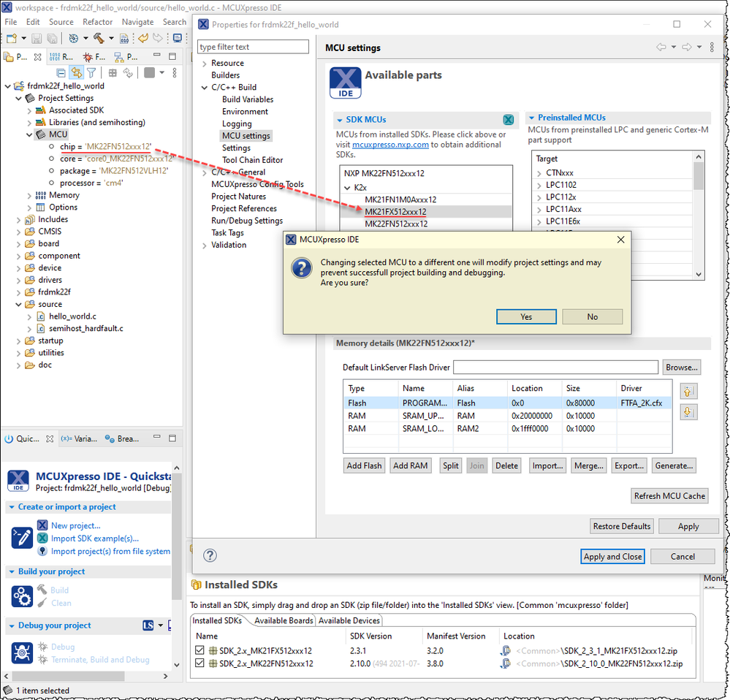Click the binary file 010 toolbar icon
This screenshot has height=700, width=730.
pos(124,38)
